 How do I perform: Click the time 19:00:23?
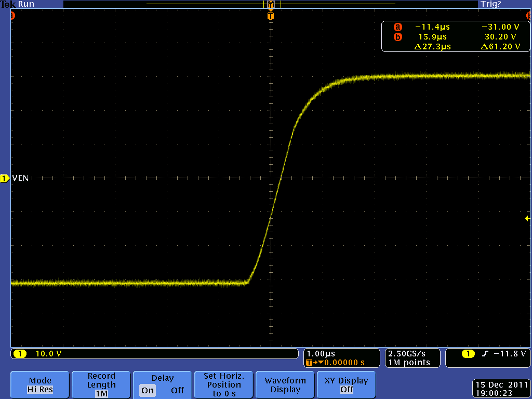(x=494, y=393)
